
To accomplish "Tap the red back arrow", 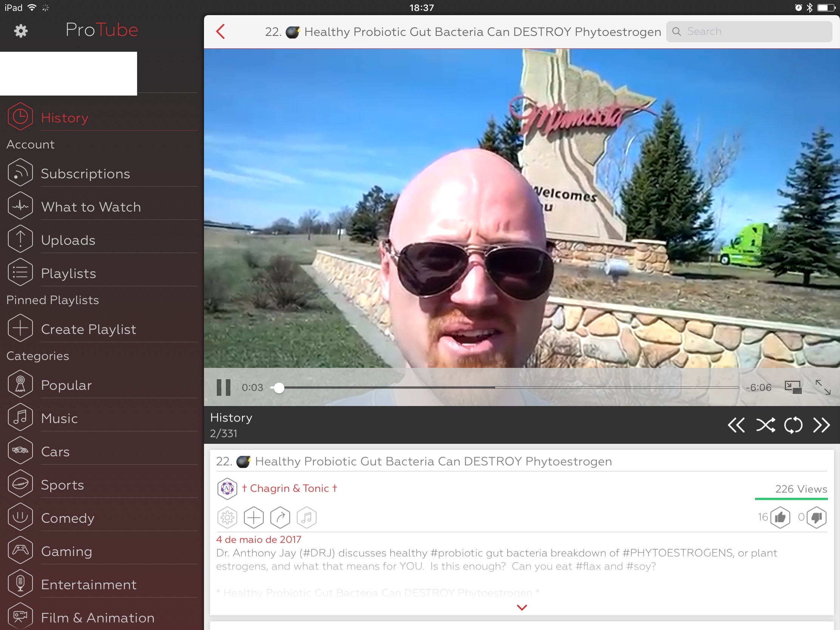I will coord(221,31).
